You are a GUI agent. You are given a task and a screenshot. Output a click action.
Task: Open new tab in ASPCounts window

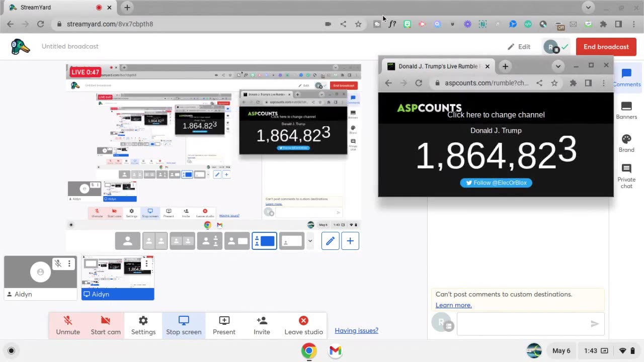(x=505, y=66)
